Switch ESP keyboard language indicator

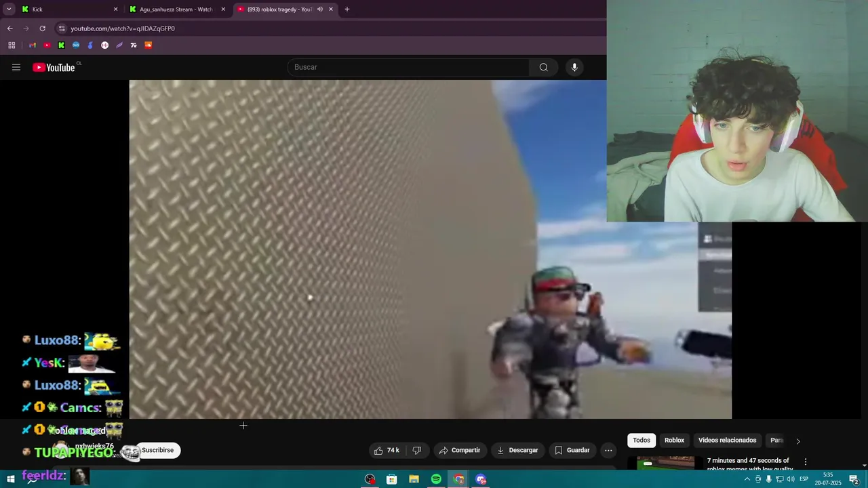(x=804, y=479)
